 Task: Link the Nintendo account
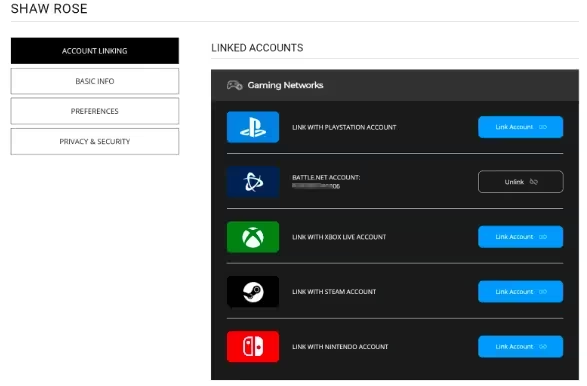click(x=520, y=347)
